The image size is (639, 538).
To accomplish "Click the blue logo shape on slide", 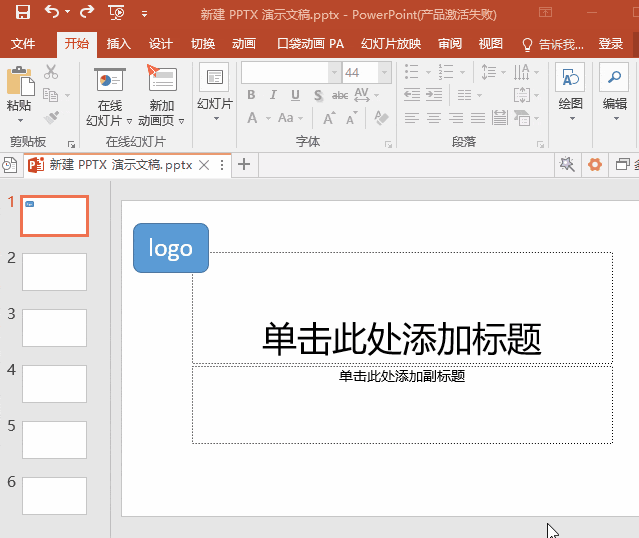I will click(x=171, y=248).
